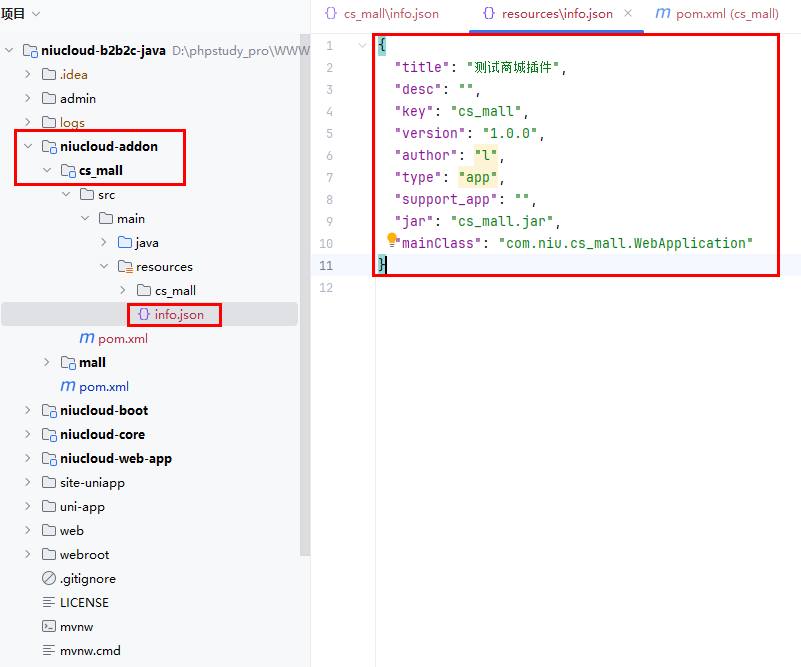Screen dimensions: 801x667
Task: Select the root pom.xml under niucloud-addon
Action: (x=103, y=387)
